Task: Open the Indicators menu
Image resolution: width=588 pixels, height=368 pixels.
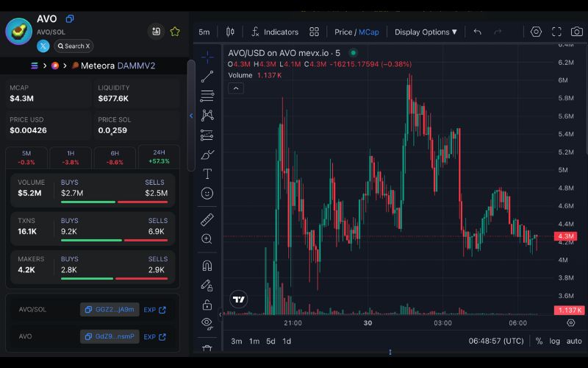Action: 275,32
